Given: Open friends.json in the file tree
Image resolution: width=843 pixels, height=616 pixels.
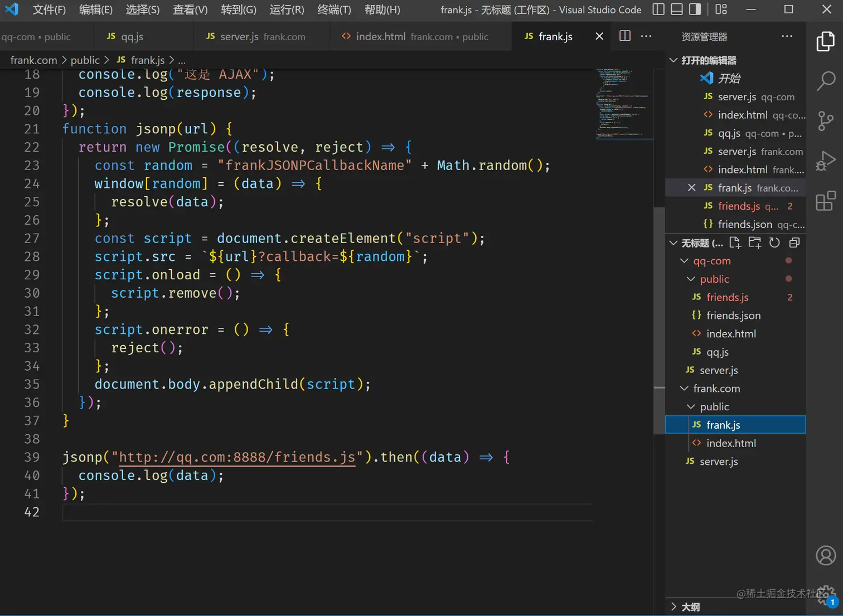Looking at the screenshot, I should [x=733, y=316].
